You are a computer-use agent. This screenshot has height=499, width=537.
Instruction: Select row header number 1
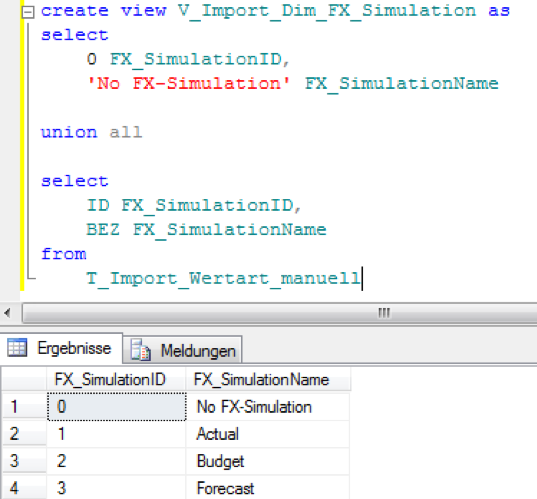click(24, 407)
